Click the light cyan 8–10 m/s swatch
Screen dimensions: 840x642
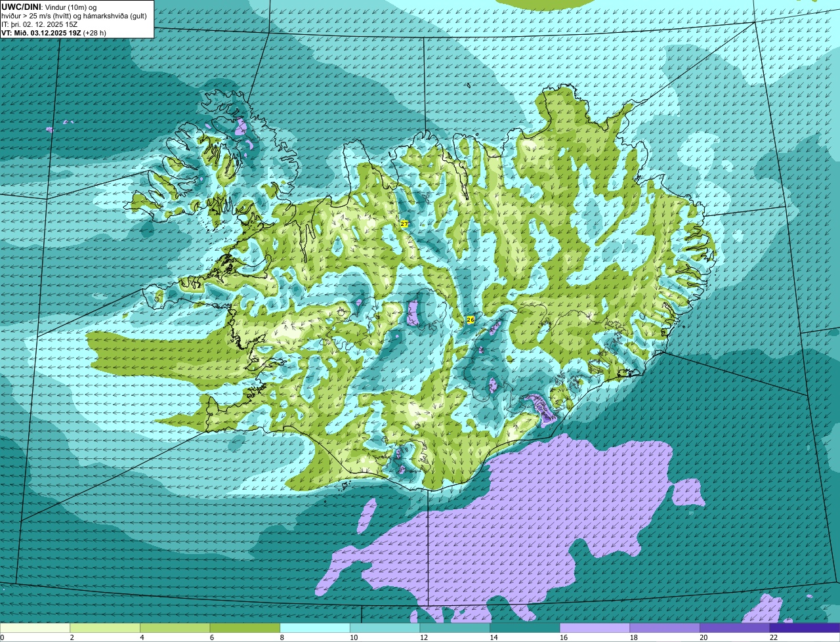[x=315, y=628]
